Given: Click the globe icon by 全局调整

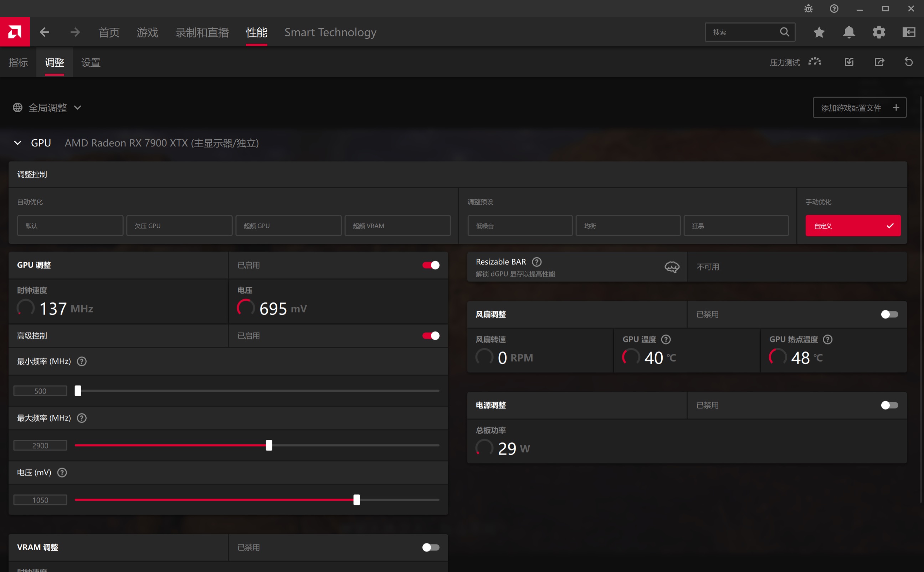Looking at the screenshot, I should coord(17,108).
